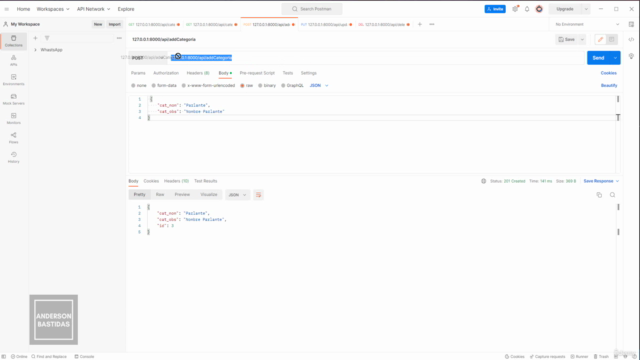Open the History sidebar panel
The image size is (640, 360).
point(13,158)
